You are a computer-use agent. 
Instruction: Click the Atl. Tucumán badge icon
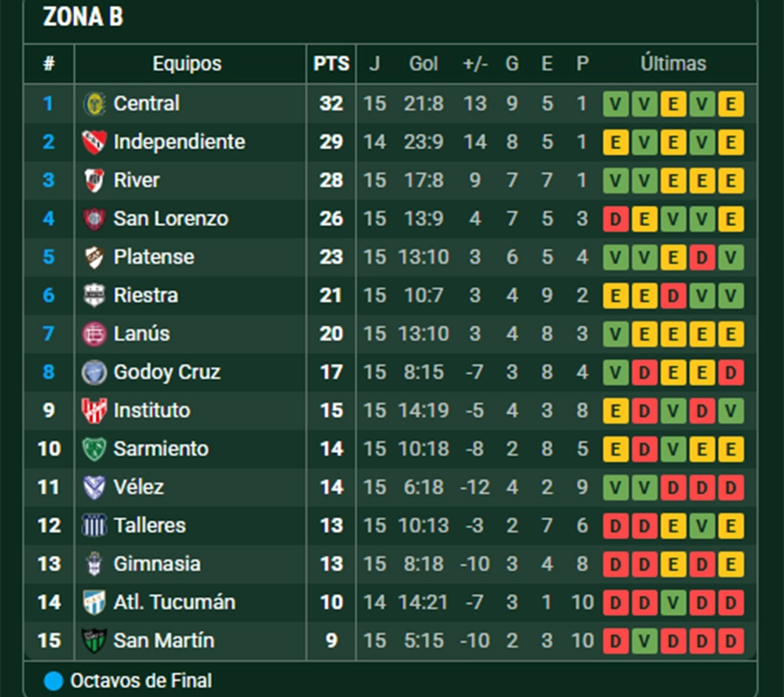(x=94, y=603)
